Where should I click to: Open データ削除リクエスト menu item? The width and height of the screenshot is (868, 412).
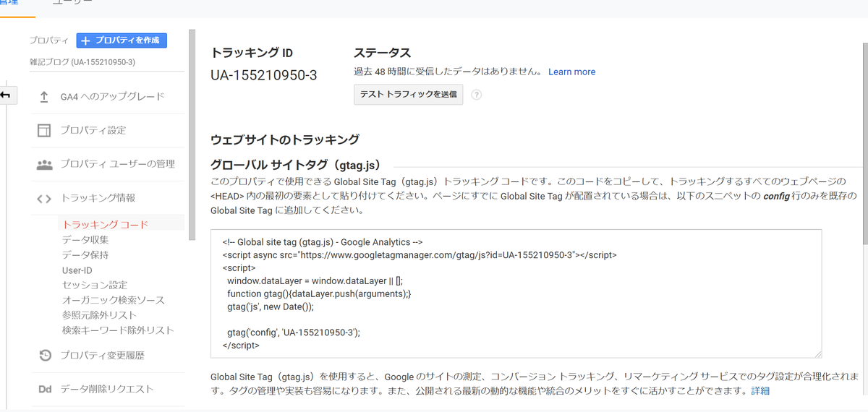pos(107,389)
